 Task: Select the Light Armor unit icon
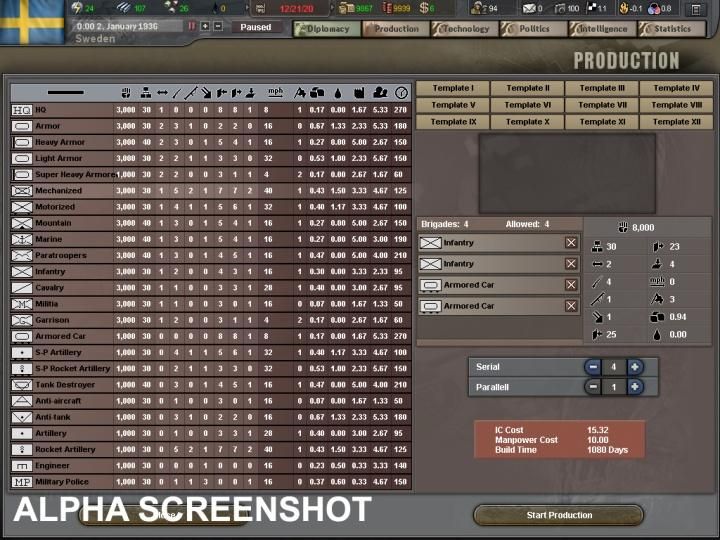[x=22, y=158]
